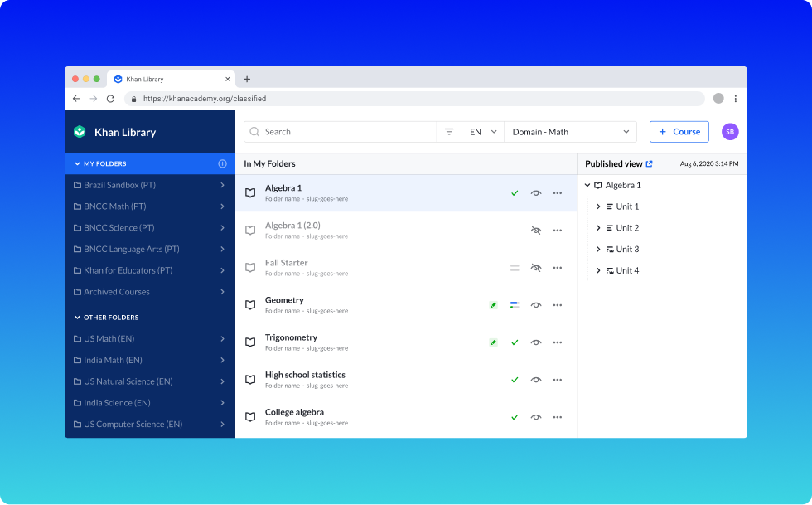
Task: Toggle visibility of Algebra 1 course
Action: pos(536,193)
